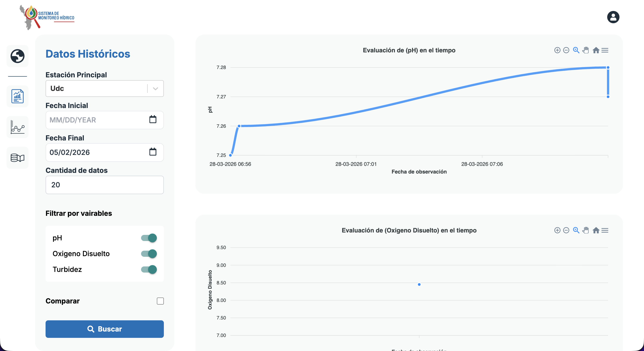Open the Fecha Final calendar picker
644x351 pixels.
153,152
